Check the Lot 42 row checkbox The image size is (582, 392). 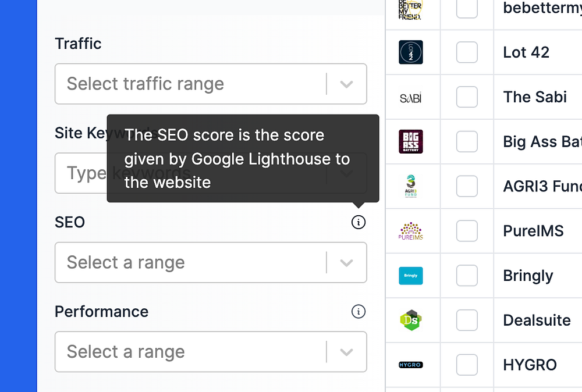pyautogui.click(x=467, y=52)
